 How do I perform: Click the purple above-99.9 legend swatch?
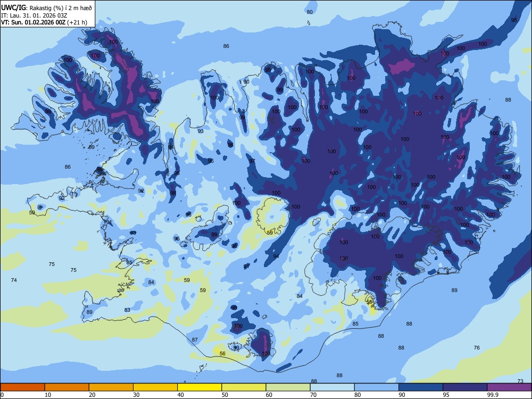click(509, 387)
